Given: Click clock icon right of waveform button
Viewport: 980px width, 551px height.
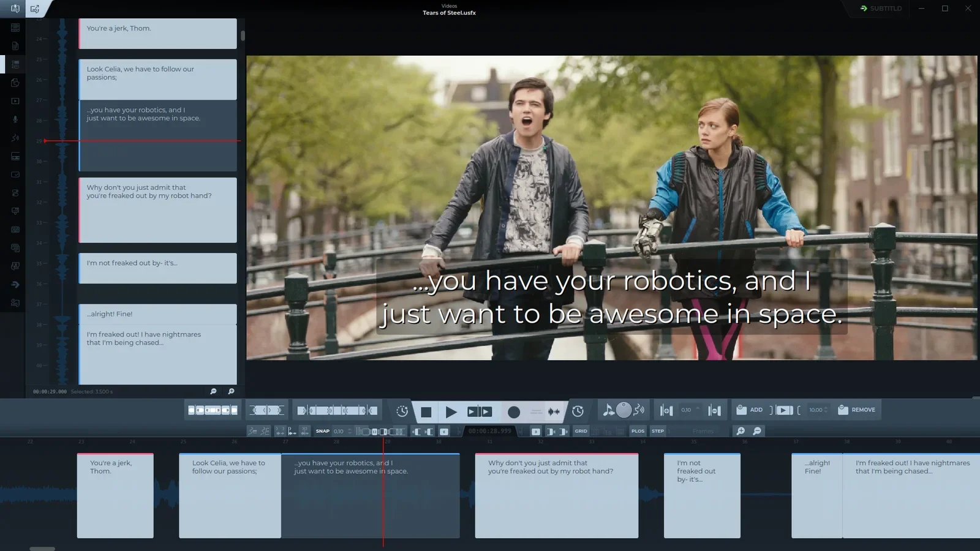Looking at the screenshot, I should [x=578, y=411].
